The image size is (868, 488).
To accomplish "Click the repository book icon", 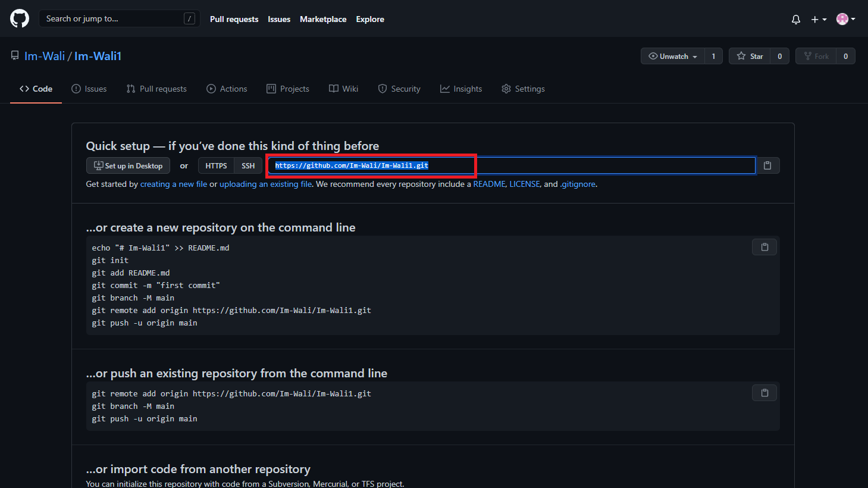I will click(x=15, y=56).
